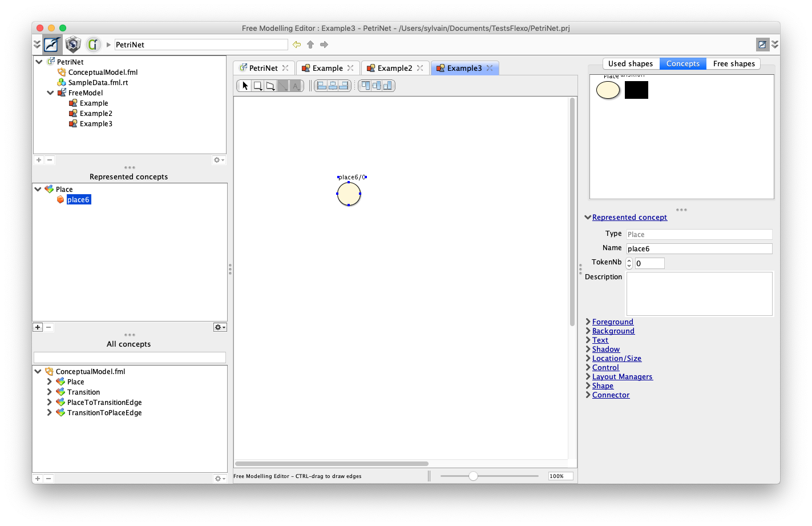The image size is (812, 526).
Task: Expand the Text properties link
Action: pyautogui.click(x=600, y=340)
